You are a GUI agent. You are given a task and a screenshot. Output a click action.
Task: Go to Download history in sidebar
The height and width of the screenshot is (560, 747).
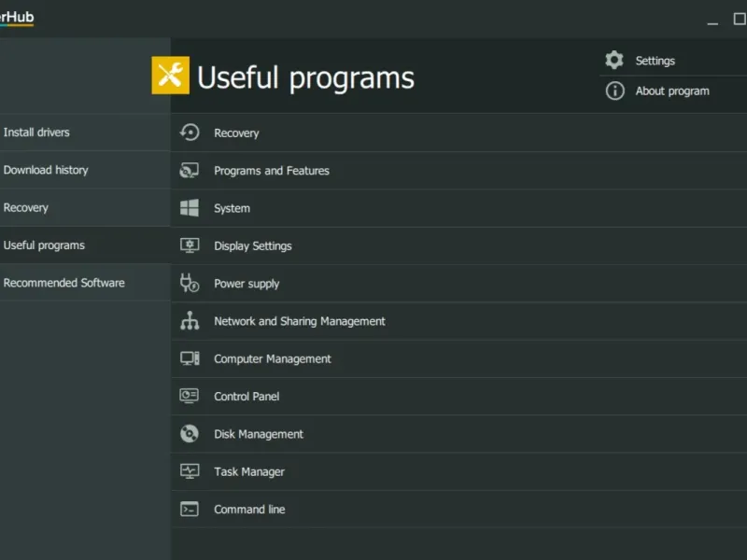(46, 170)
